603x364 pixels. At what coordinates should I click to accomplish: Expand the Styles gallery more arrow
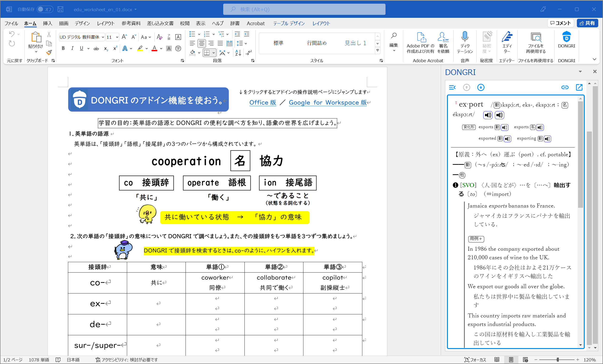(378, 50)
